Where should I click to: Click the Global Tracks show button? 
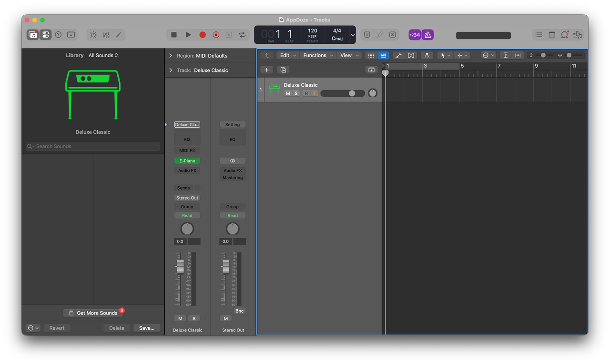(x=371, y=70)
